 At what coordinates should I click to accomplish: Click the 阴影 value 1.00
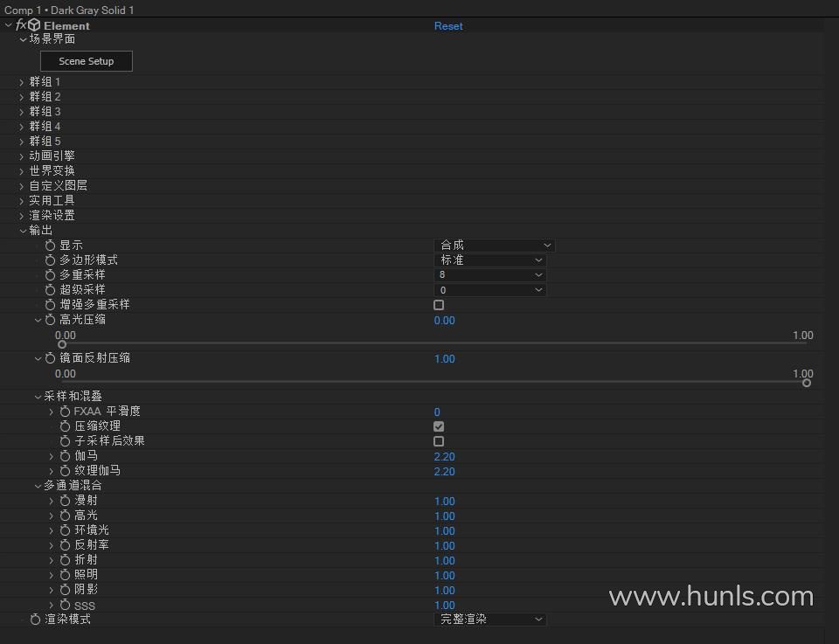[444, 591]
